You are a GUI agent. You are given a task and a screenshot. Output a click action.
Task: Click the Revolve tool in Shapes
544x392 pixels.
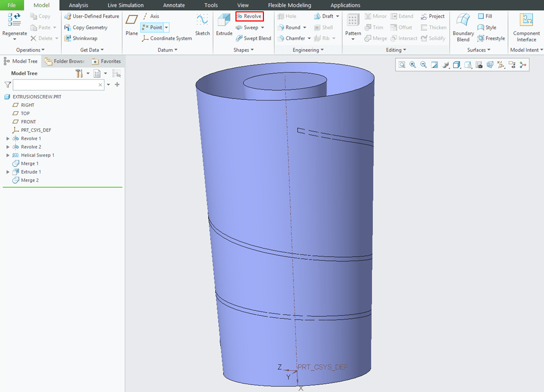[249, 17]
